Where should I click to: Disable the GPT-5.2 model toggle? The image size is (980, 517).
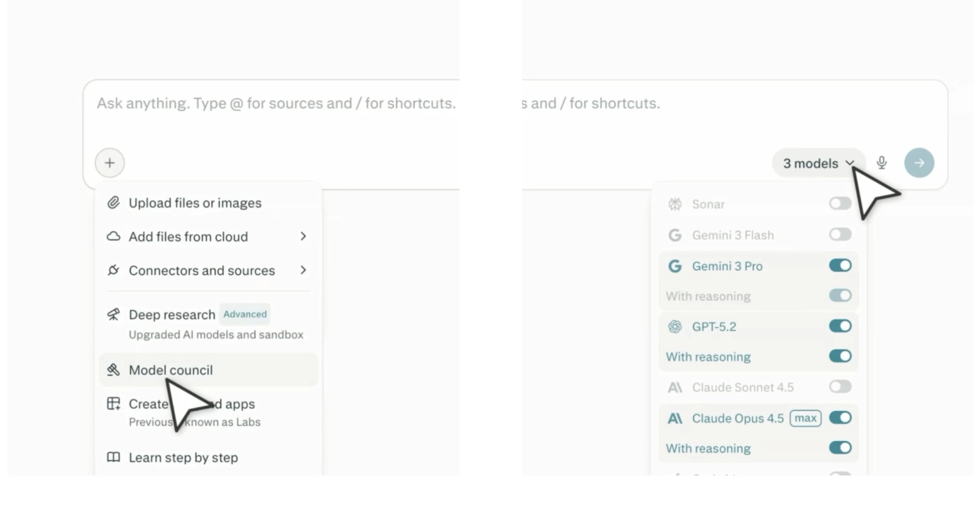tap(840, 327)
